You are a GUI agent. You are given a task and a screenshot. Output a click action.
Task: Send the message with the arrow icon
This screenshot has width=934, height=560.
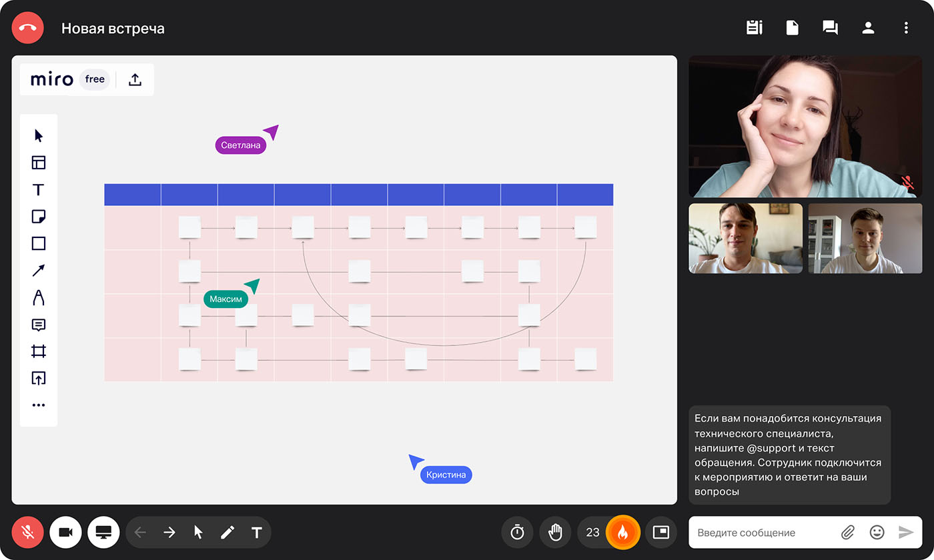[x=906, y=532]
